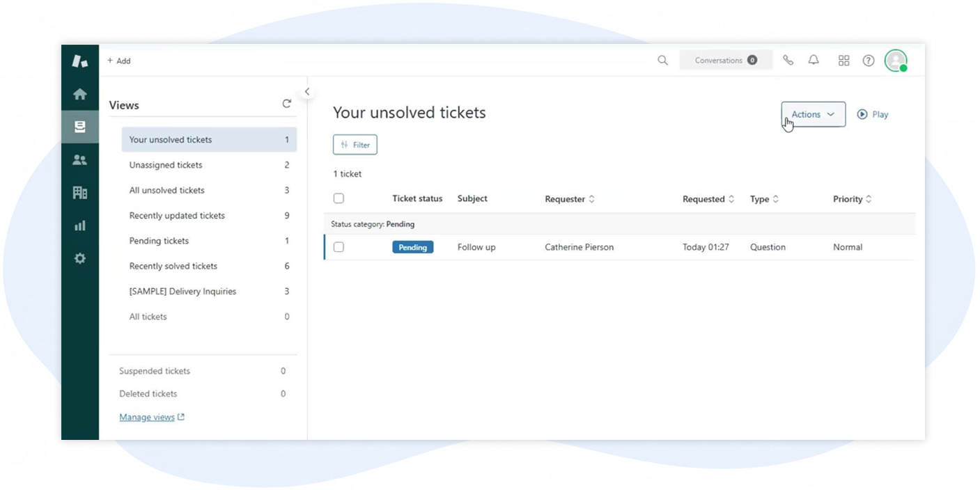The height and width of the screenshot is (490, 980).
Task: Click the Subject column header
Action: pyautogui.click(x=472, y=198)
